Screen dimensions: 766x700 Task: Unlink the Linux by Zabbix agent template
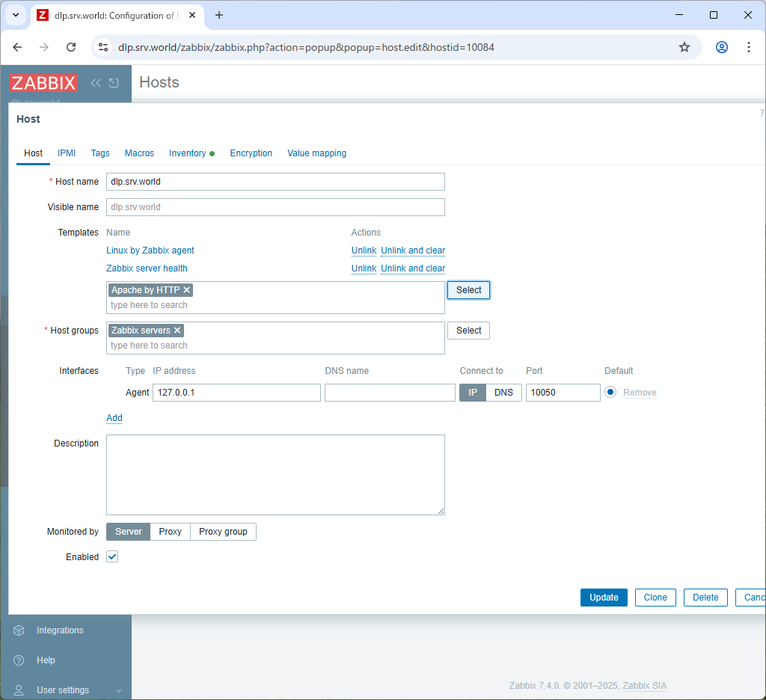point(364,251)
